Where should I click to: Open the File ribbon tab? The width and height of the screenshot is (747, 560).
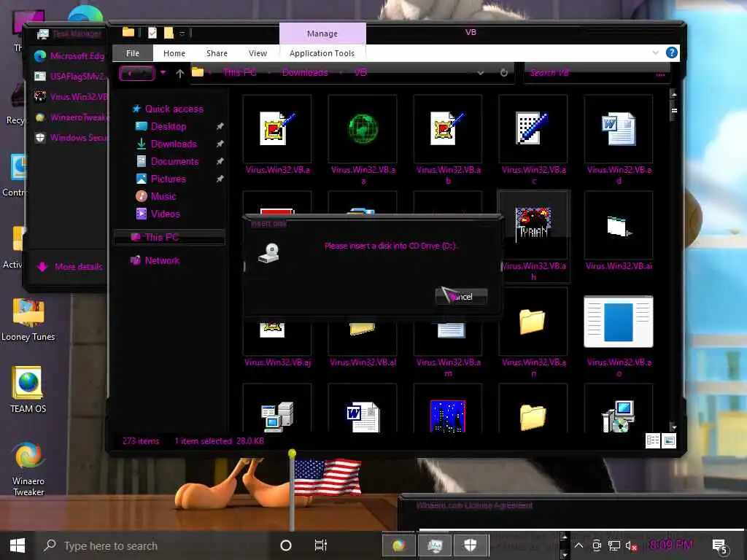click(x=133, y=53)
